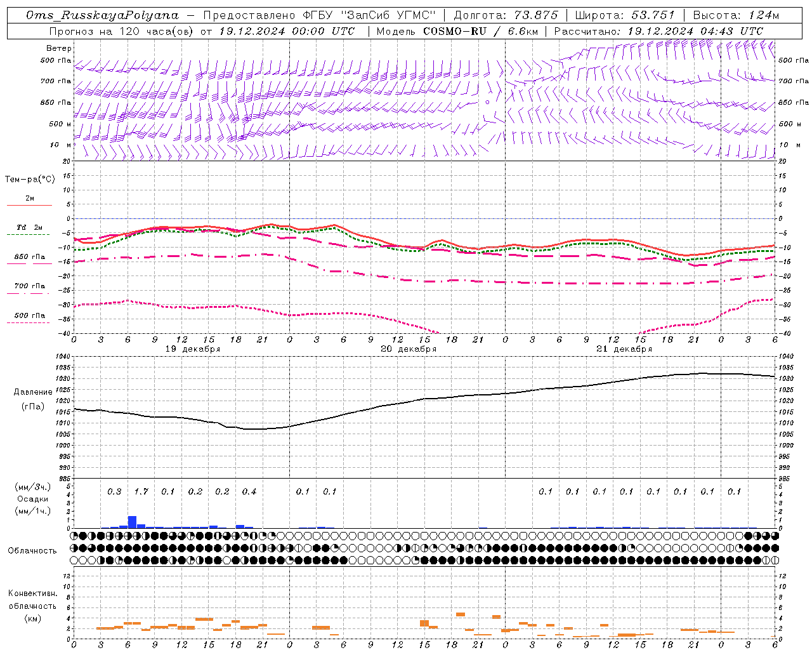
Task: Click the tallest blue precipitation bar
Action: pos(132,522)
